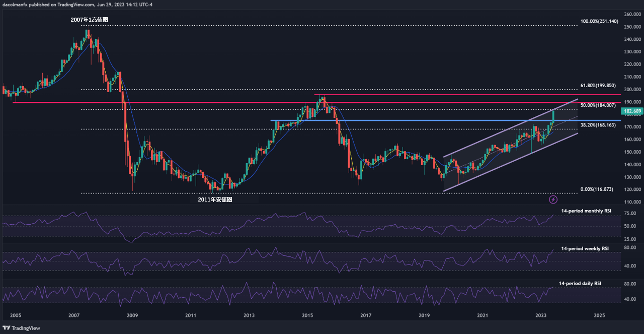The height and width of the screenshot is (334, 644).
Task: Click the 2007 label on time axis
Action: pos(74,315)
